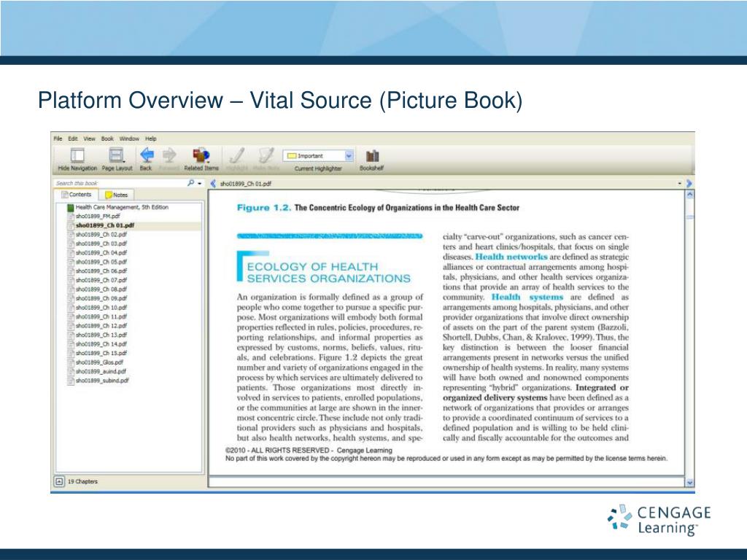Expand the search options arrow

(200, 183)
